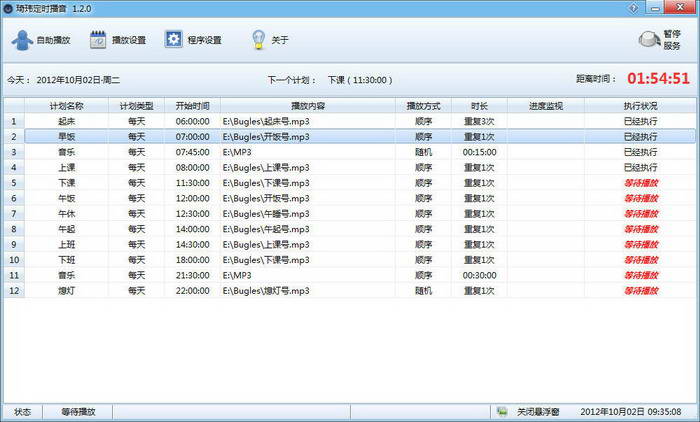Click 等待播放 status in row 9

coord(641,245)
